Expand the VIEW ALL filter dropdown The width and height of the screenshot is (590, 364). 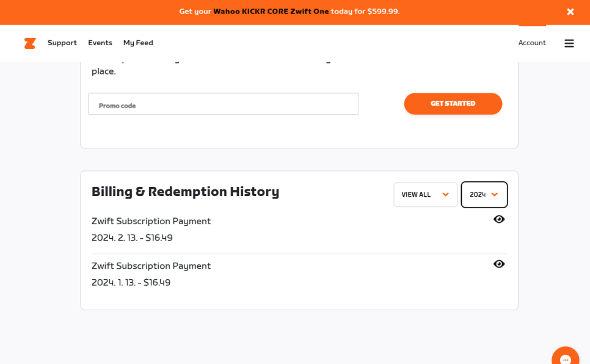[426, 195]
